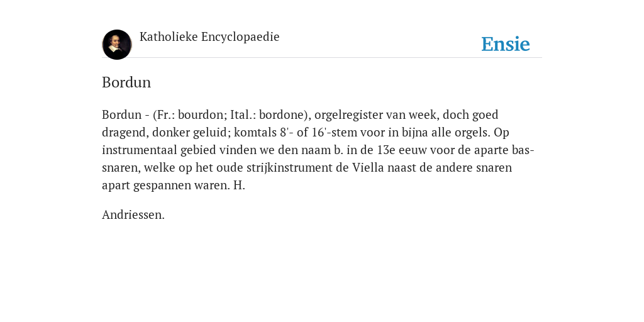Viewport: 644px width, 322px height.
Task: Click the initial H. ending the paragraph
Action: [239, 186]
